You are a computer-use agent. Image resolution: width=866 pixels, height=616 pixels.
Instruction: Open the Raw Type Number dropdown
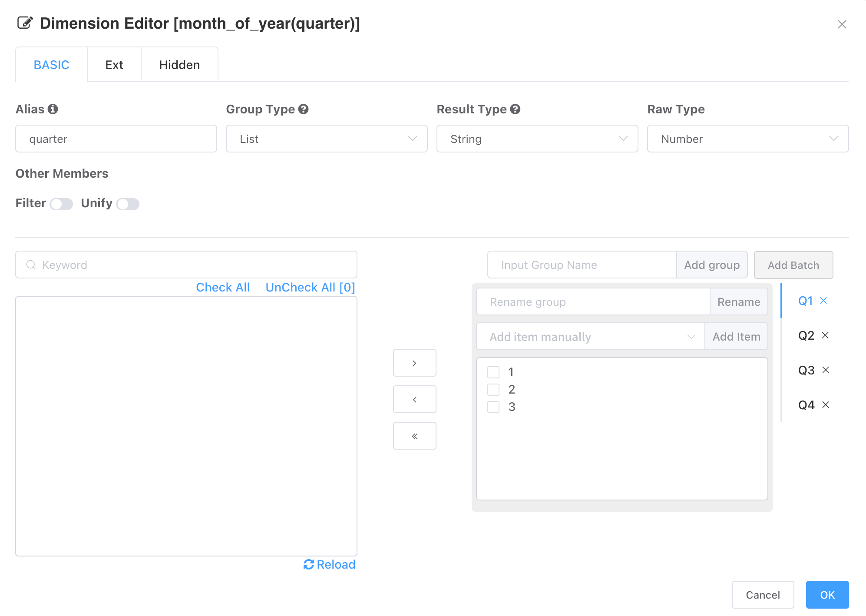pos(748,139)
